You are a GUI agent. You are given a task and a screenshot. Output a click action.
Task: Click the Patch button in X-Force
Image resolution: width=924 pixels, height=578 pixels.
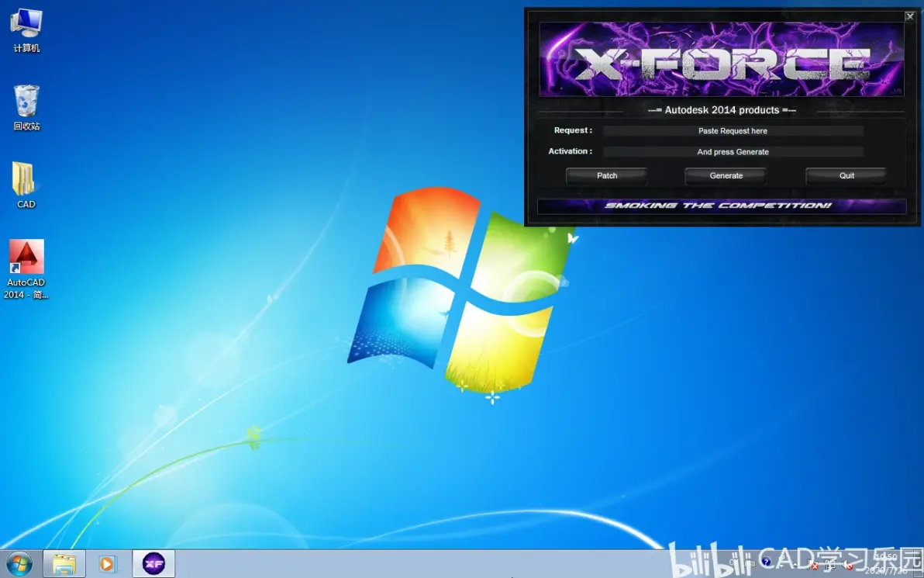(607, 176)
